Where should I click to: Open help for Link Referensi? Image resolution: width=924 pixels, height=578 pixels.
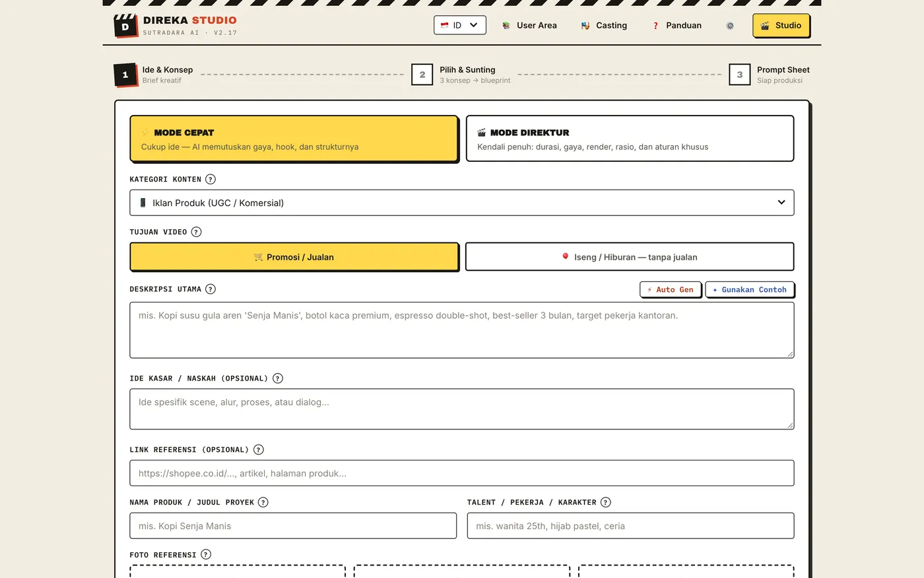click(x=259, y=450)
